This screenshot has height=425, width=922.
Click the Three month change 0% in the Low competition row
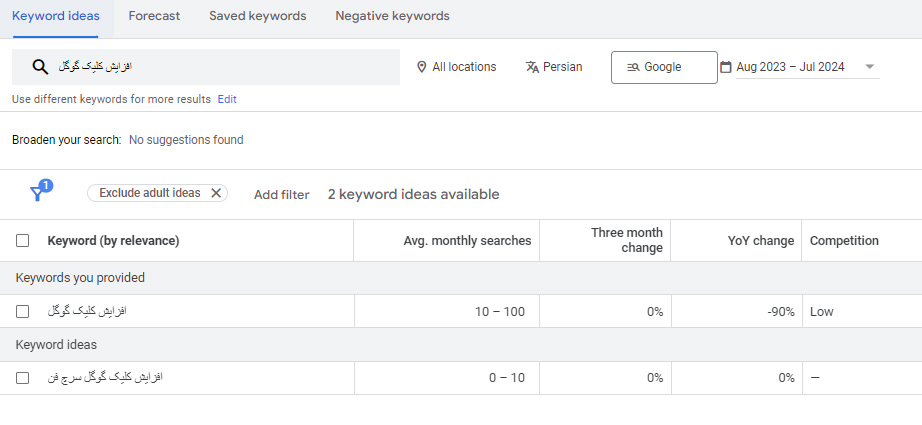tap(655, 312)
